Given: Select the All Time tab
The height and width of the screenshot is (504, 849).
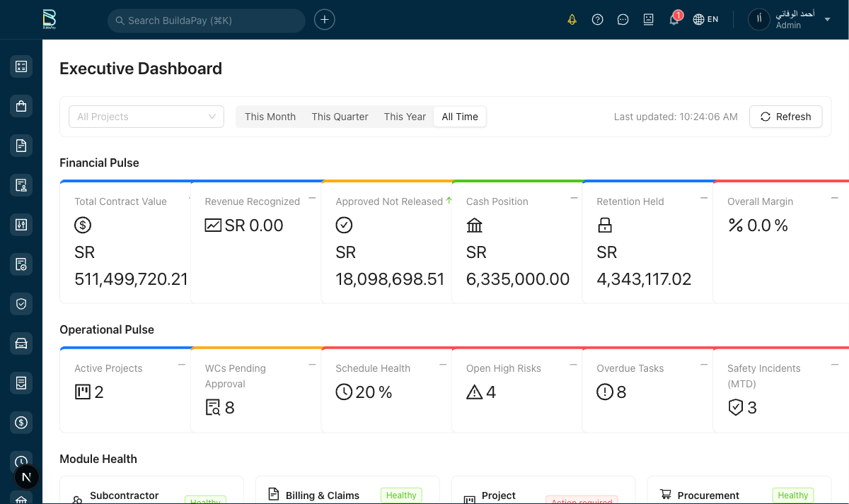Looking at the screenshot, I should pyautogui.click(x=460, y=117).
